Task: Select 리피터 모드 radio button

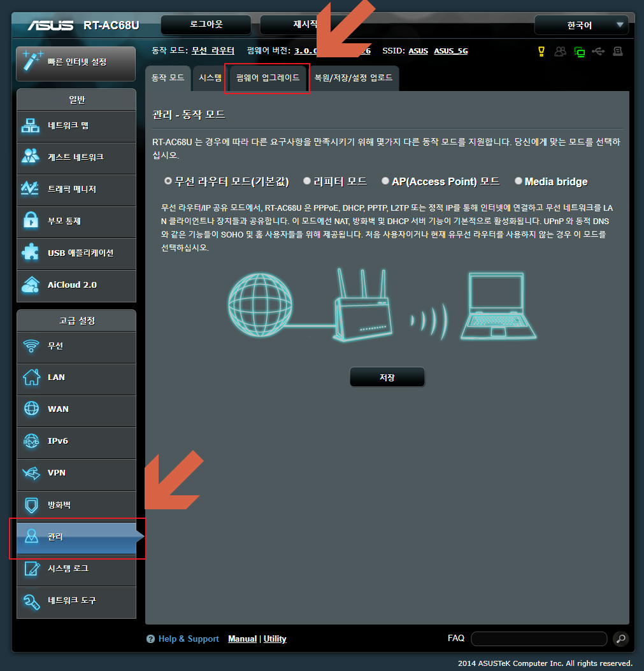Action: (x=306, y=181)
